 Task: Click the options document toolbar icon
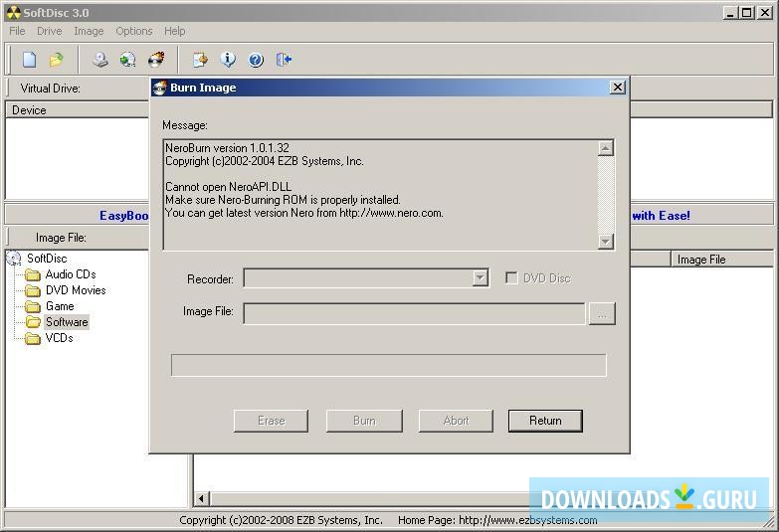point(200,60)
